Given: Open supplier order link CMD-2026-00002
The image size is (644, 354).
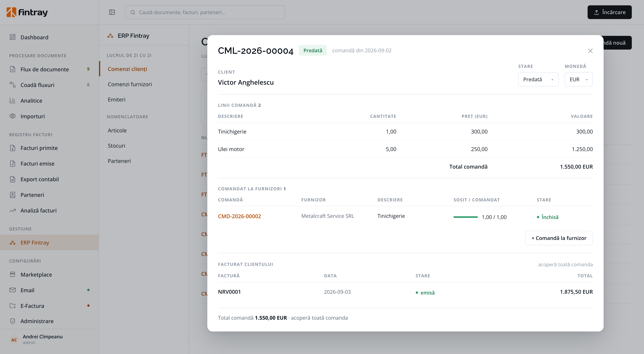Looking at the screenshot, I should tap(239, 216).
